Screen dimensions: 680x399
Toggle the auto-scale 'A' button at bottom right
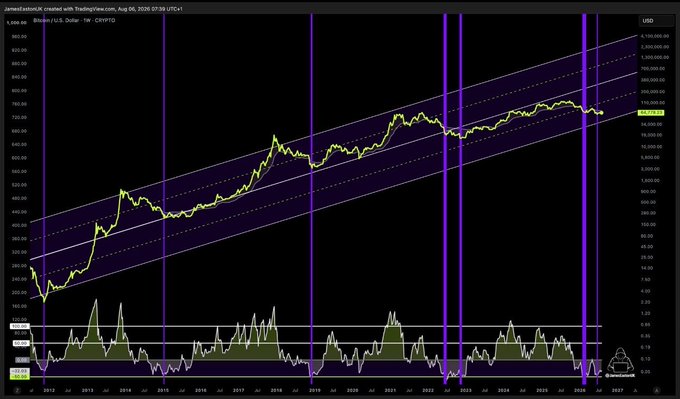pyautogui.click(x=657, y=390)
